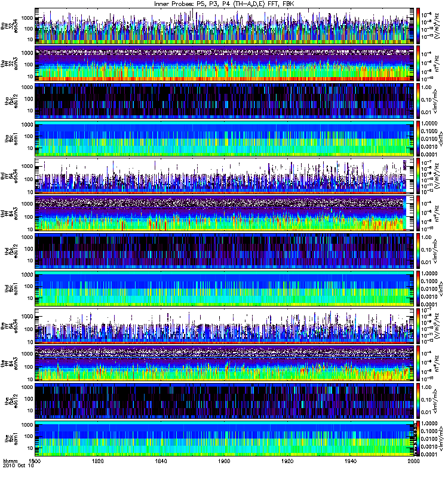Image resolution: width=448 pixels, height=478 pixels.
Task: Open the the fff edc34 spectrogram panel
Action: pyautogui.click(x=225, y=326)
